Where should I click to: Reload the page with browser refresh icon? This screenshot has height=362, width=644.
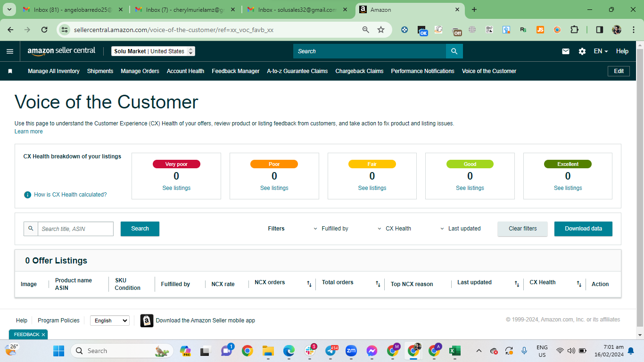(44, 30)
